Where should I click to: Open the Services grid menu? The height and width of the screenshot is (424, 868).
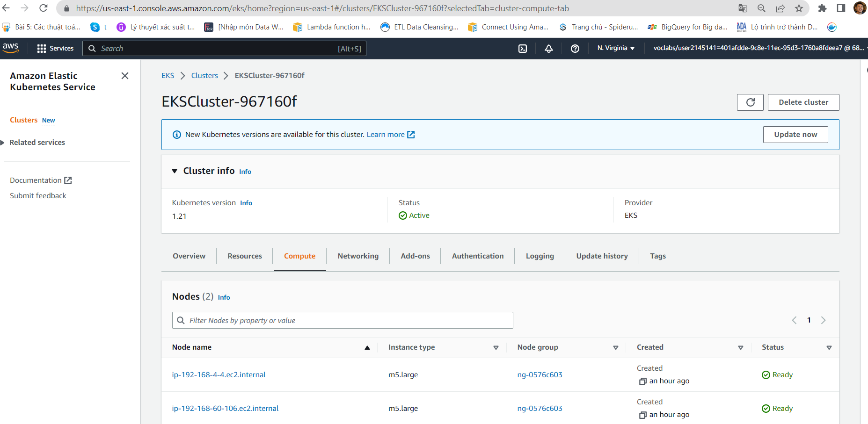click(55, 48)
